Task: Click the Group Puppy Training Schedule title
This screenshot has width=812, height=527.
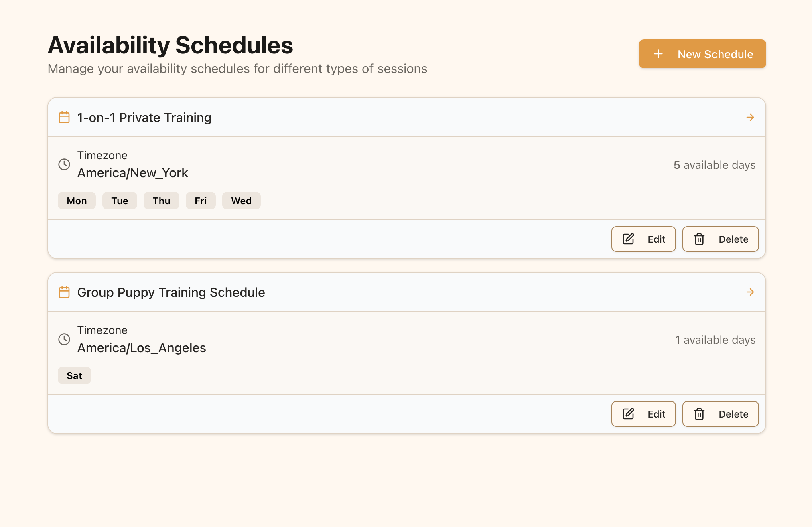Action: [x=171, y=292]
